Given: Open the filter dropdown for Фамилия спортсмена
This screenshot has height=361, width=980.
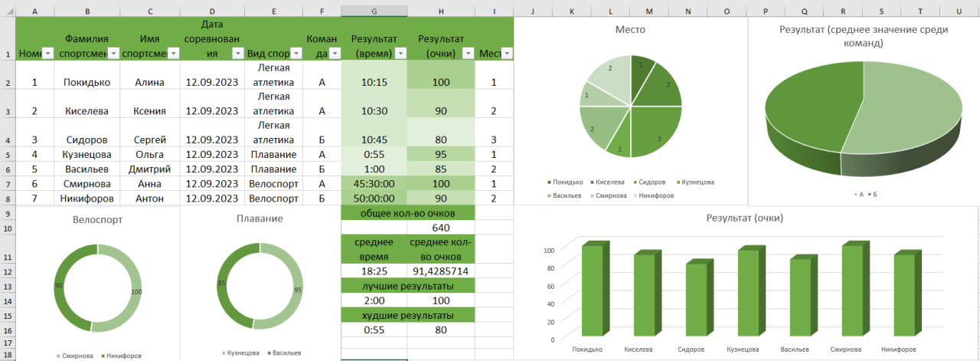Looking at the screenshot, I should click(113, 54).
